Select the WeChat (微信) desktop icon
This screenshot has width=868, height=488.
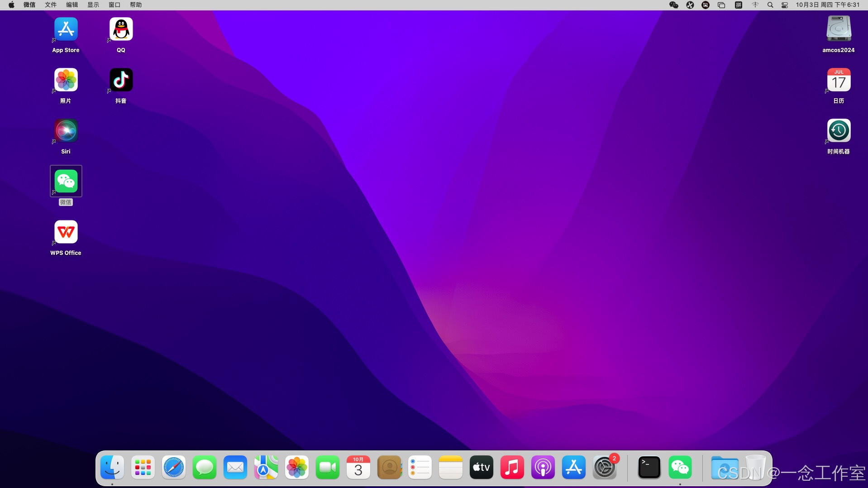click(66, 182)
